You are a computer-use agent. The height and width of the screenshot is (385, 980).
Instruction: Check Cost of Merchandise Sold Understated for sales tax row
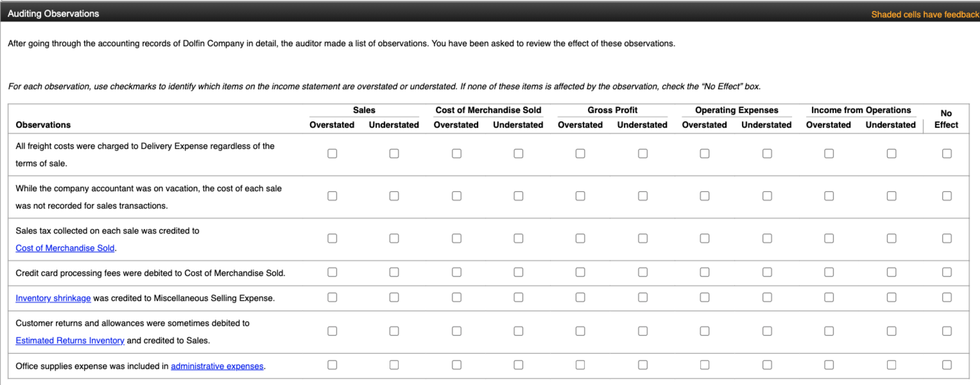point(518,238)
